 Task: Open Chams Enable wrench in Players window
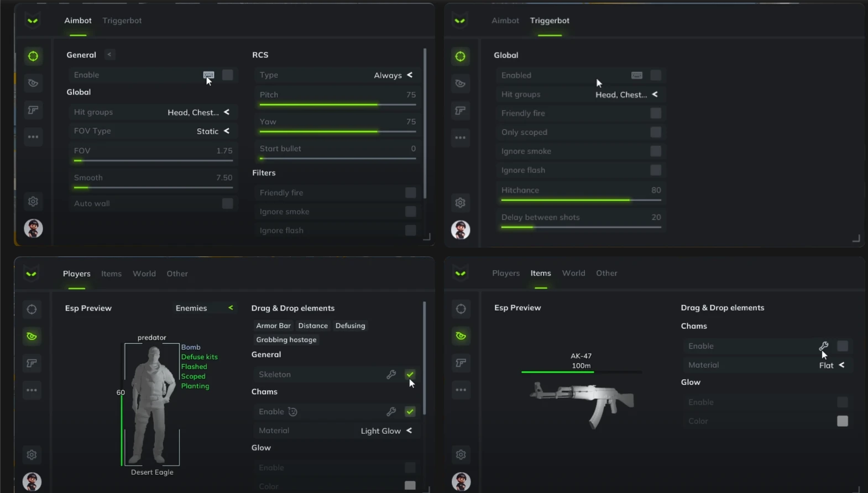click(x=391, y=412)
